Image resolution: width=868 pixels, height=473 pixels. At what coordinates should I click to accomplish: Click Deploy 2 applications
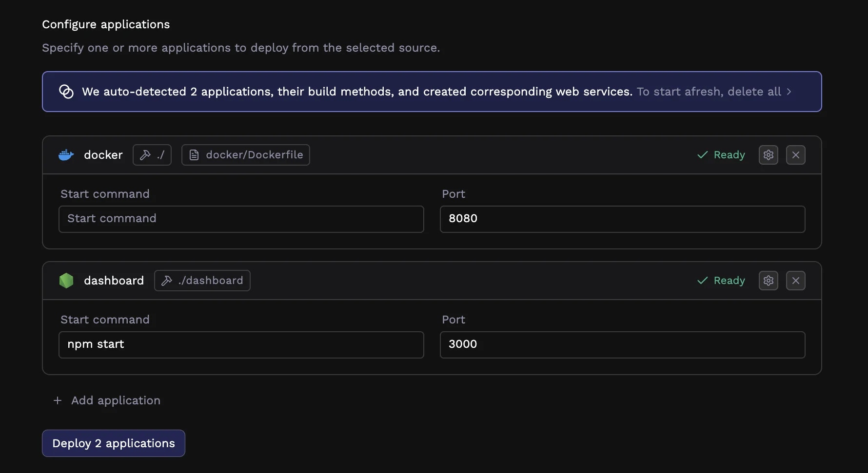click(x=113, y=443)
